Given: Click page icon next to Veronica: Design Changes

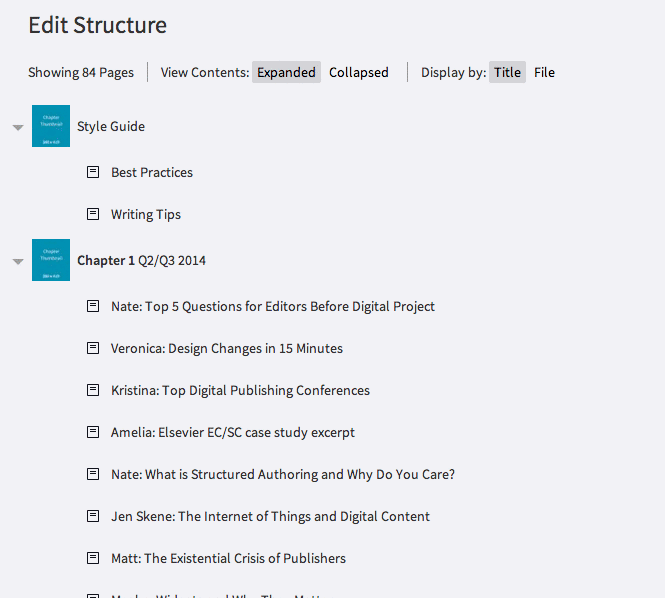Looking at the screenshot, I should pyautogui.click(x=93, y=348).
